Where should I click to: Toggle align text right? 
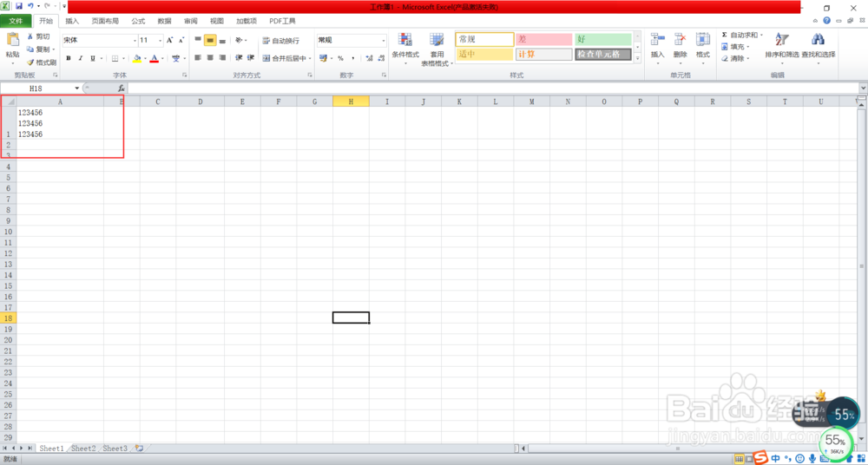pos(222,57)
